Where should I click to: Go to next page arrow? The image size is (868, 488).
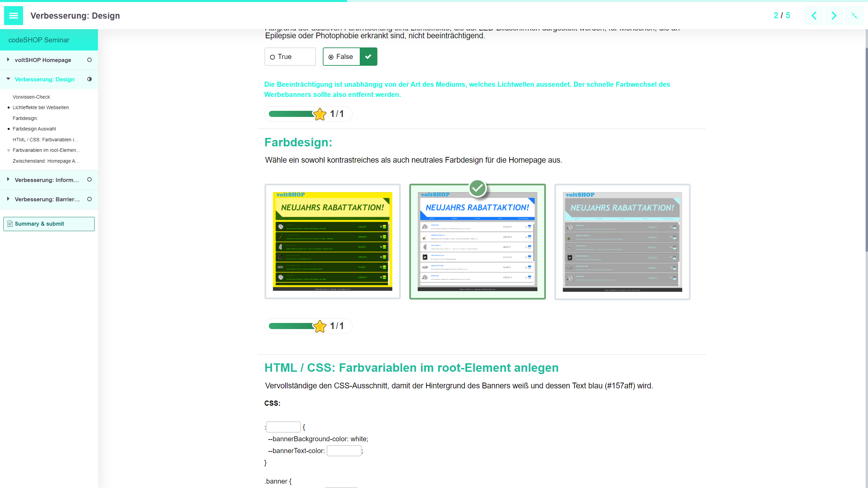(834, 16)
